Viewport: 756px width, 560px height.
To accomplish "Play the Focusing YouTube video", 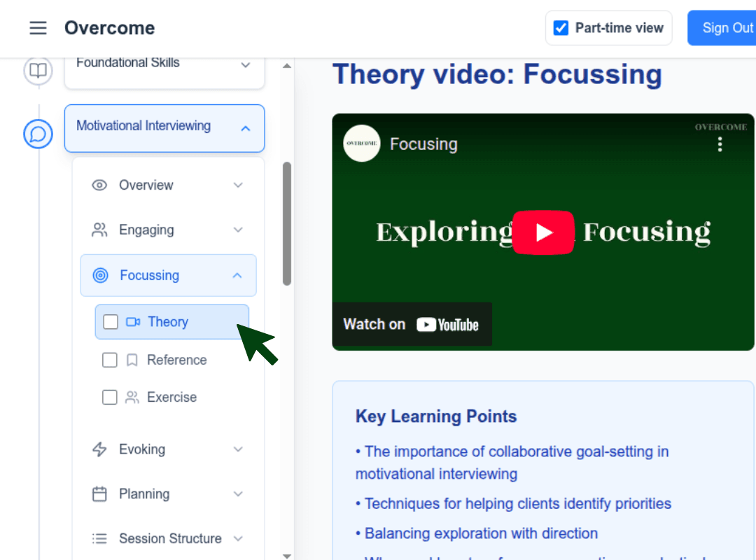I will [543, 232].
